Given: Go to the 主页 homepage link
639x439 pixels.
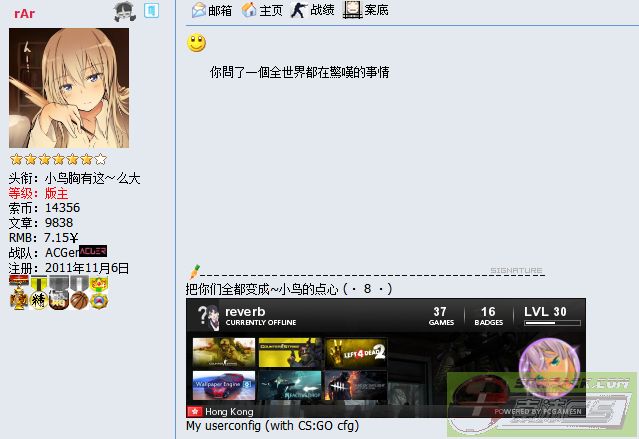Looking at the screenshot, I should [x=262, y=10].
